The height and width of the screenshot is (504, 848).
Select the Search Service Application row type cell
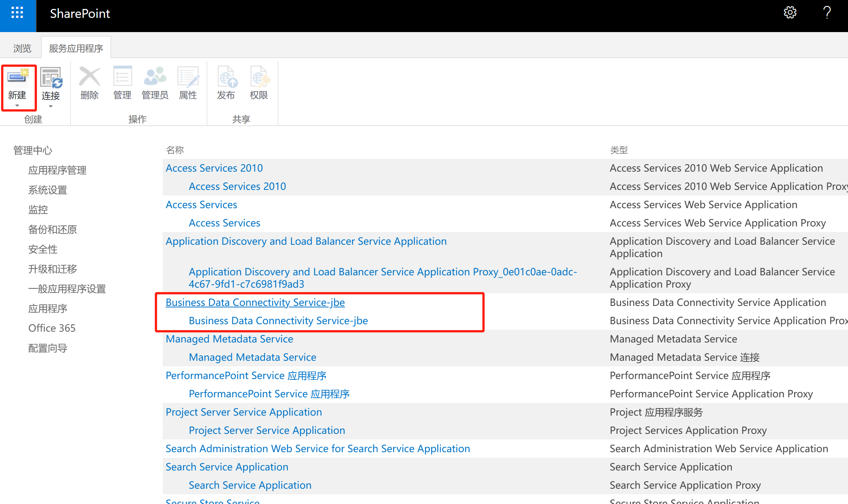(x=671, y=467)
